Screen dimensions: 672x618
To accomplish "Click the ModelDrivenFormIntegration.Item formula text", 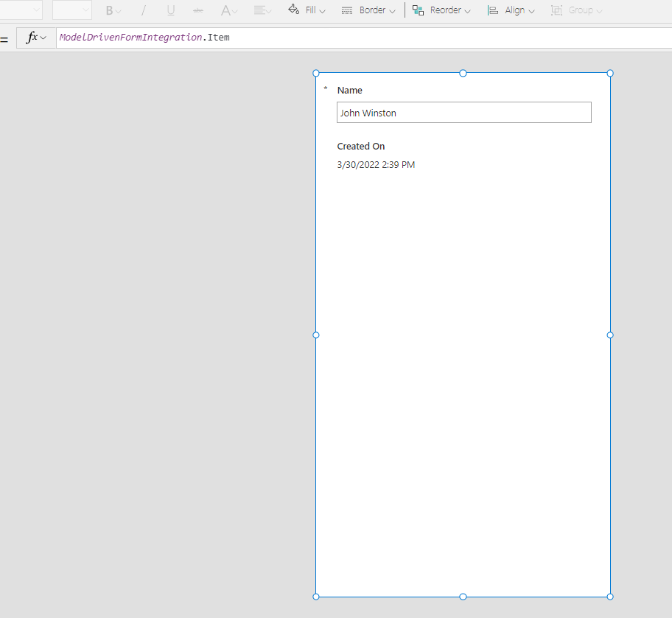I will click(x=144, y=37).
